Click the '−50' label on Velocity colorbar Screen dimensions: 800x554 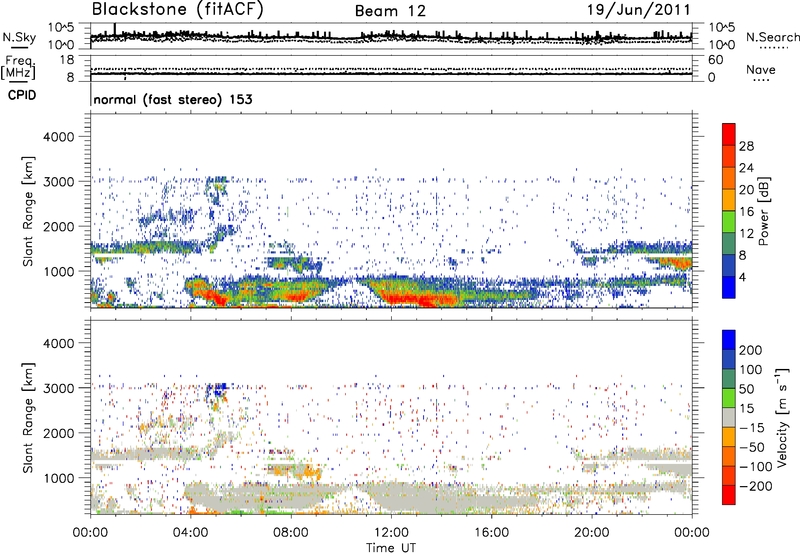click(751, 447)
